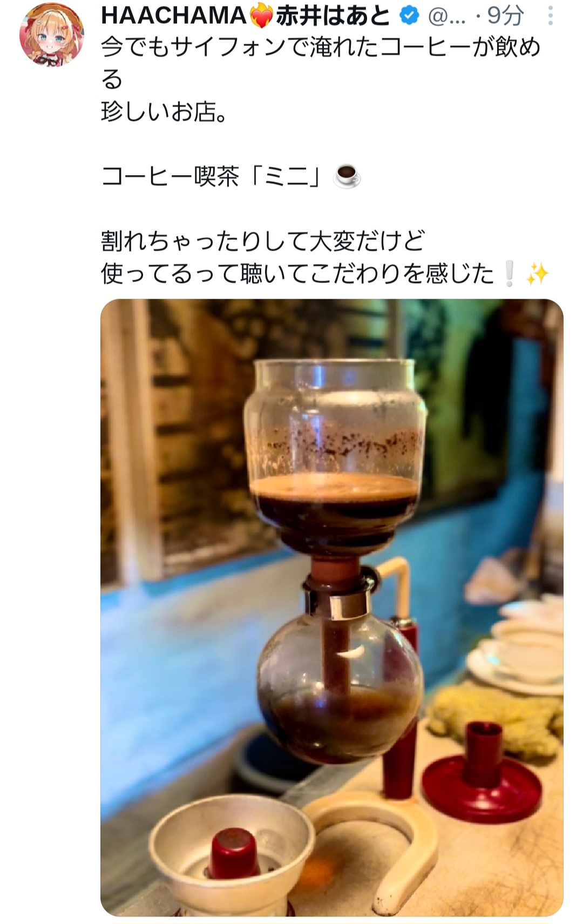Select the line 珍しいお店。
The image size is (583, 924).
(164, 112)
